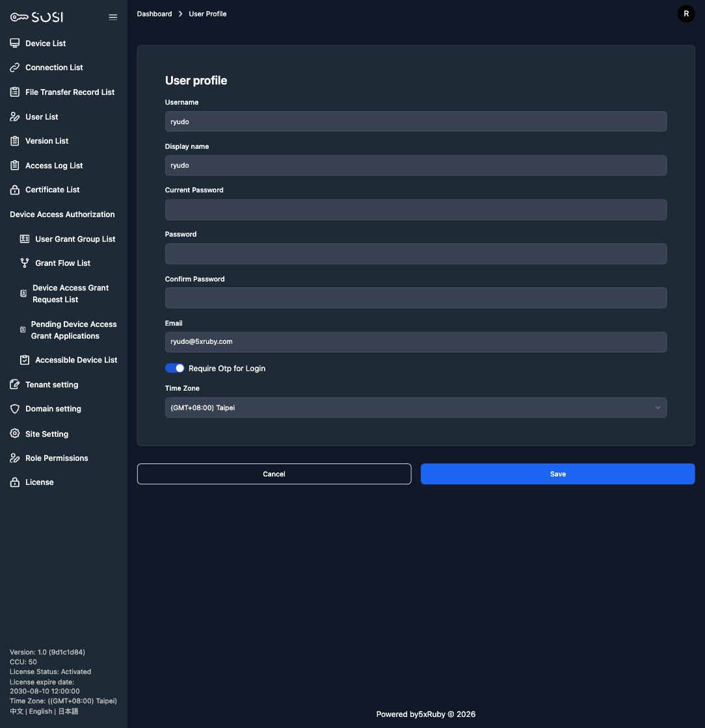The width and height of the screenshot is (705, 728).
Task: Open License page
Action: pos(40,482)
